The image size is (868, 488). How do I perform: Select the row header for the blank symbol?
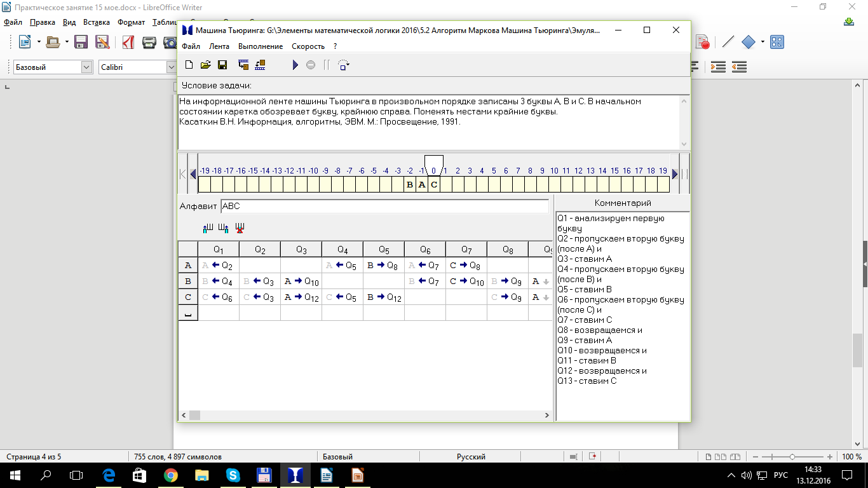[x=188, y=313]
